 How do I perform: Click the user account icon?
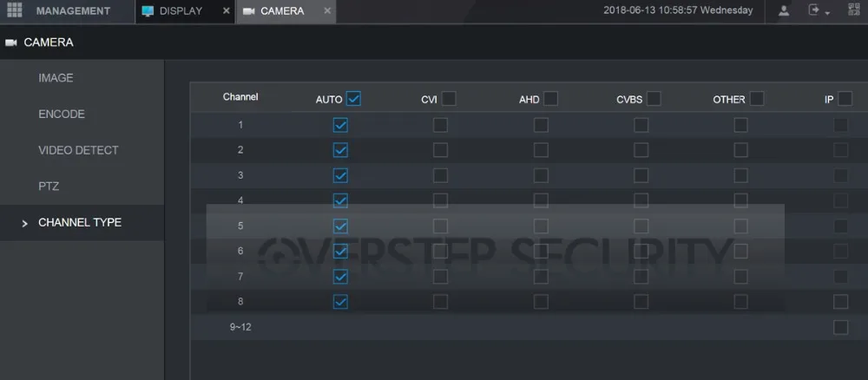[784, 10]
